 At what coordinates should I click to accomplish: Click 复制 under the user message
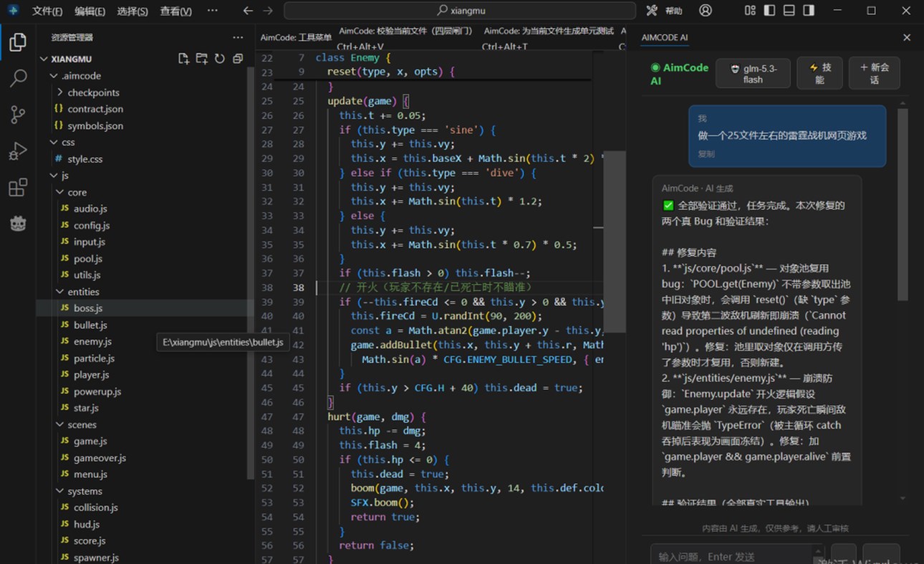tap(706, 153)
